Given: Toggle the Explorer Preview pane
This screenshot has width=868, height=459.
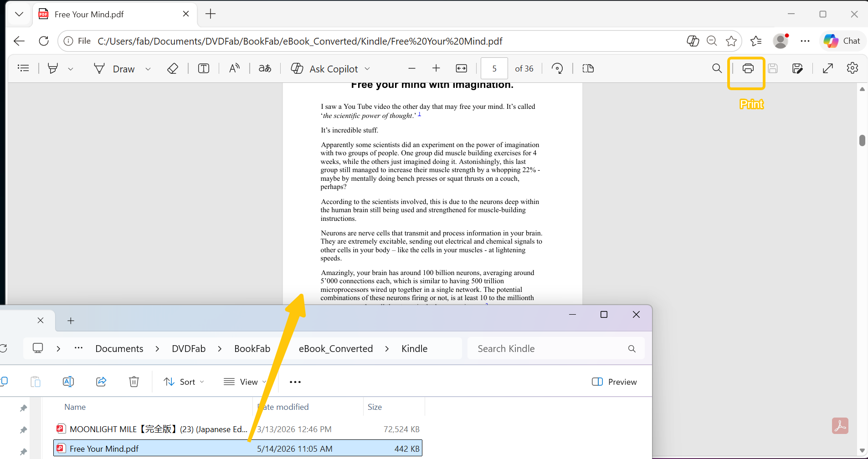Looking at the screenshot, I should (x=614, y=382).
